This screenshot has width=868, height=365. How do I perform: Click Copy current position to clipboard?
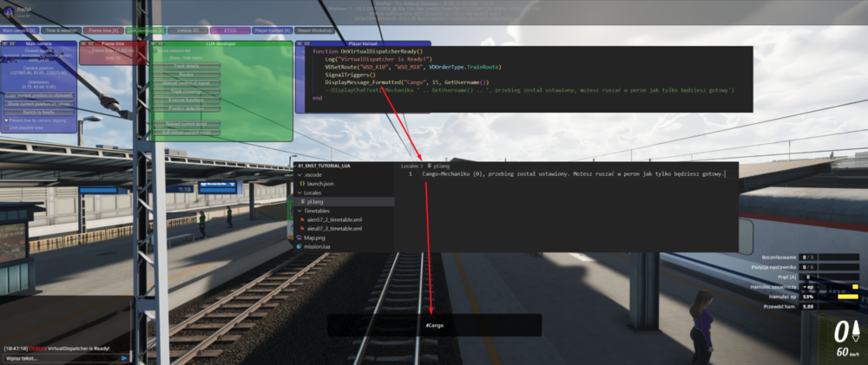point(39,95)
